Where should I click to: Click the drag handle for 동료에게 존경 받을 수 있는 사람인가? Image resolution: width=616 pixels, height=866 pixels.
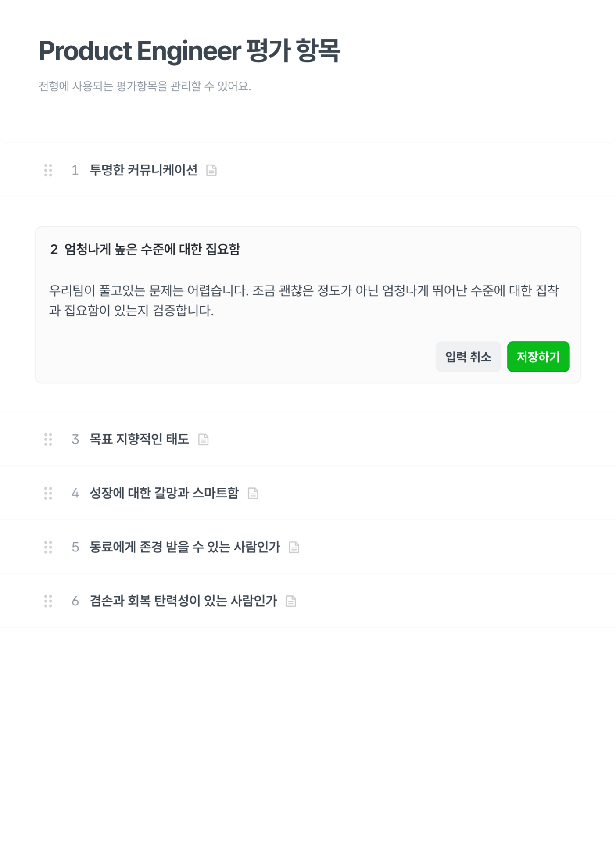[x=48, y=547]
